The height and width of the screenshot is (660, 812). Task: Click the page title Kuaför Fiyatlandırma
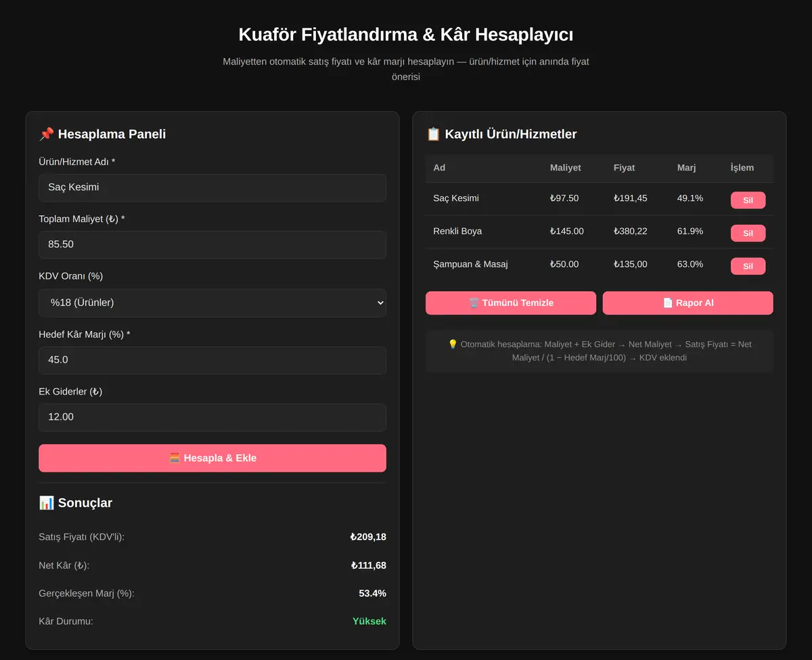pos(406,35)
